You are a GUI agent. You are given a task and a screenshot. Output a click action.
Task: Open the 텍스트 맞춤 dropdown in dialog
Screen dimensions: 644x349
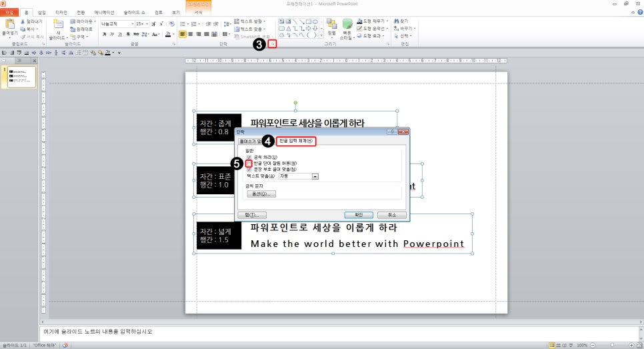tap(315, 176)
